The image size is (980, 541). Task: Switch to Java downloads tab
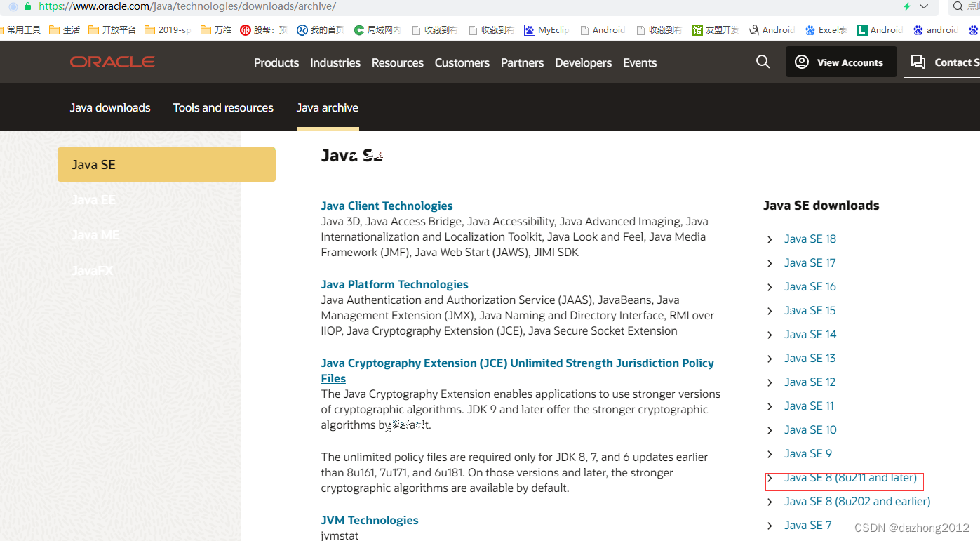pyautogui.click(x=110, y=107)
